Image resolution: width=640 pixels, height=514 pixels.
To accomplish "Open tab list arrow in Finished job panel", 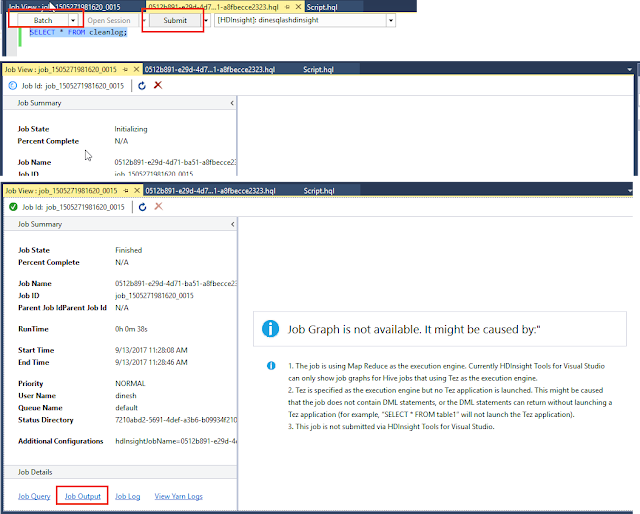I will click(631, 191).
